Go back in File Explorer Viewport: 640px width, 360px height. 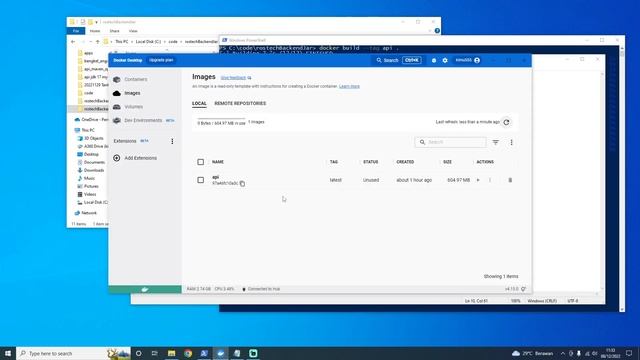(x=73, y=42)
